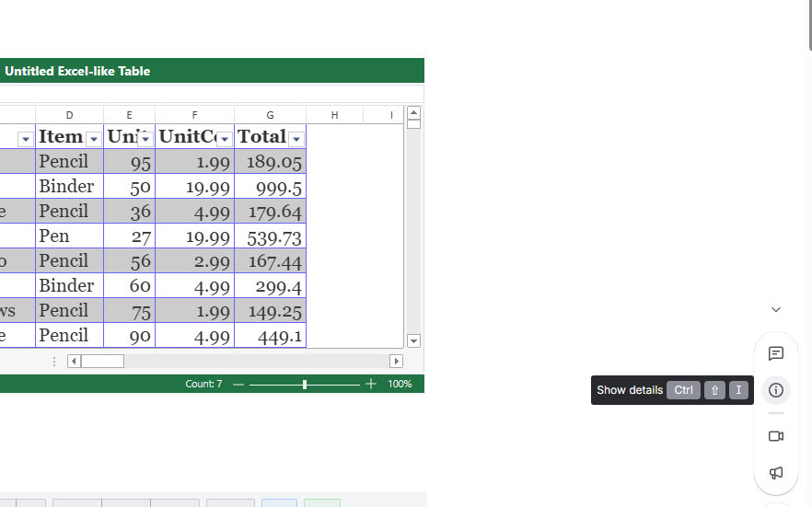
Task: Click the sheet tab splitter dots handle
Action: (x=54, y=362)
